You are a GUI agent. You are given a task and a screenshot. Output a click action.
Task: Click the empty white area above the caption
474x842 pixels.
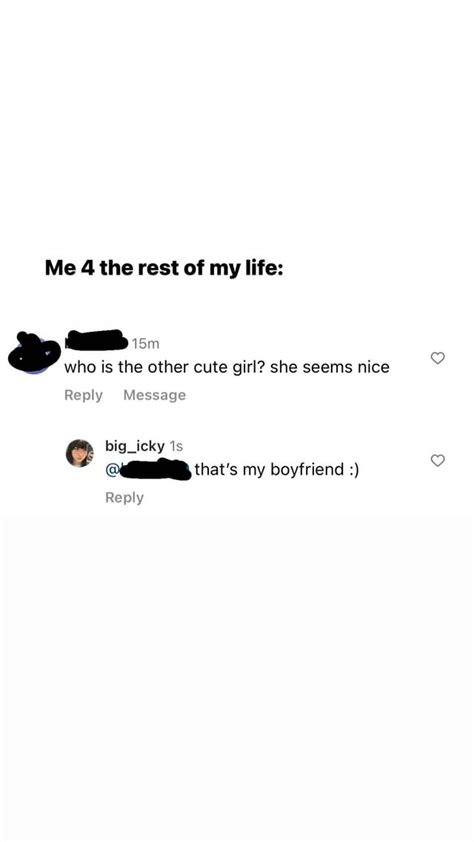(x=237, y=124)
